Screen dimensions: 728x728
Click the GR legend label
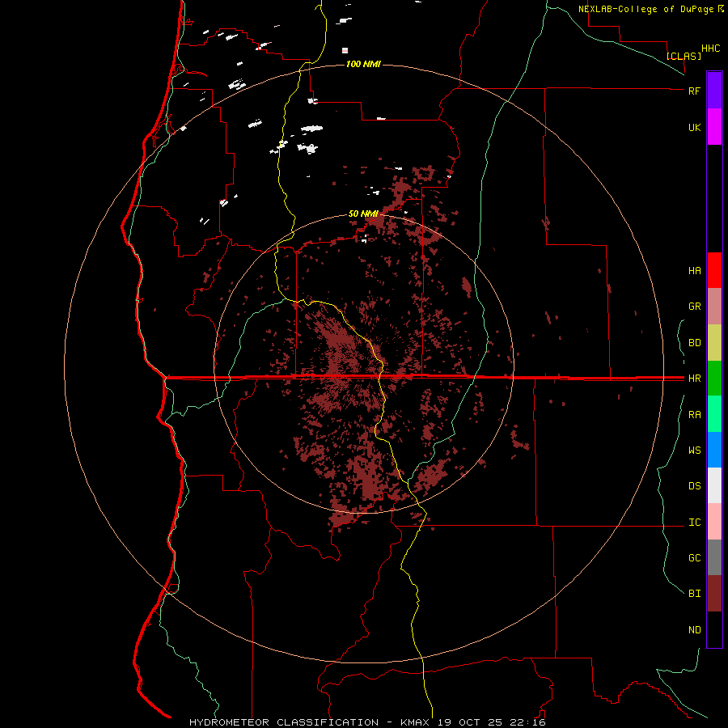[x=694, y=307]
